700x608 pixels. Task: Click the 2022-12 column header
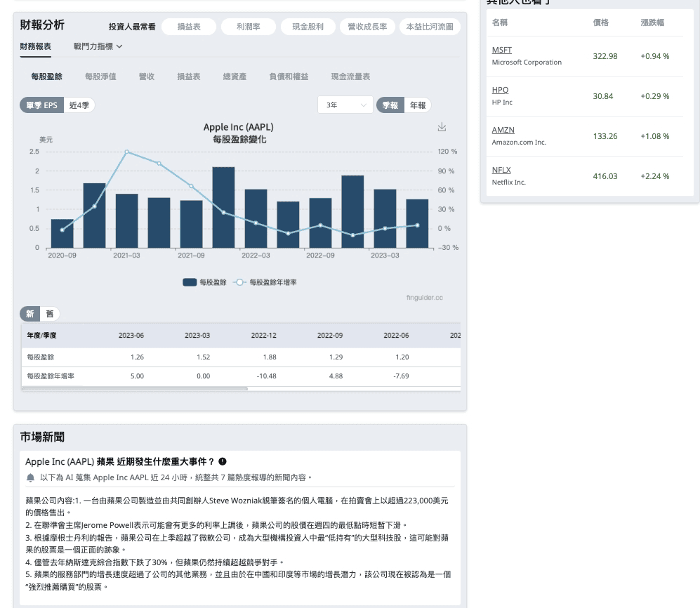263,336
